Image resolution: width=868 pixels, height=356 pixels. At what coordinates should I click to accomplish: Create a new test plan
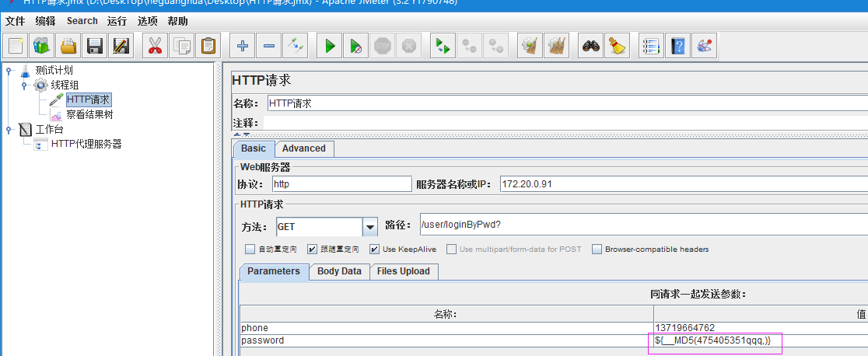point(15,45)
